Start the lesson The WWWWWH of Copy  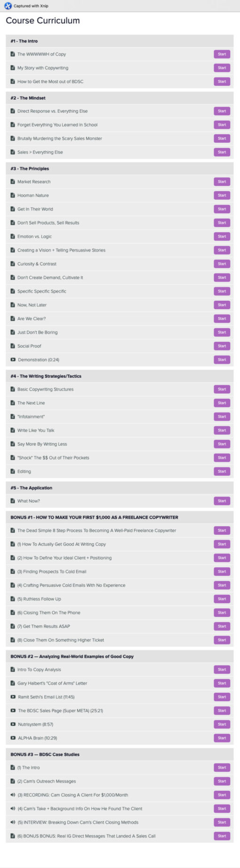tap(222, 54)
